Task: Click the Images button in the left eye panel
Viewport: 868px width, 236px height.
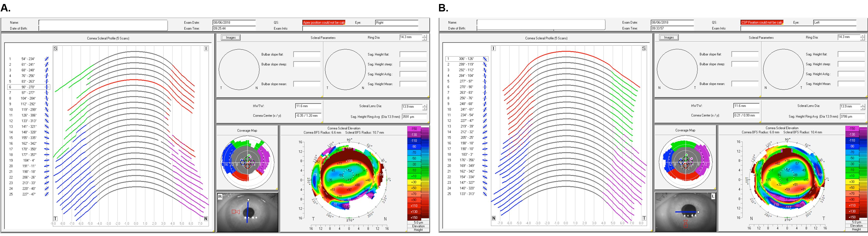Action: [669, 38]
